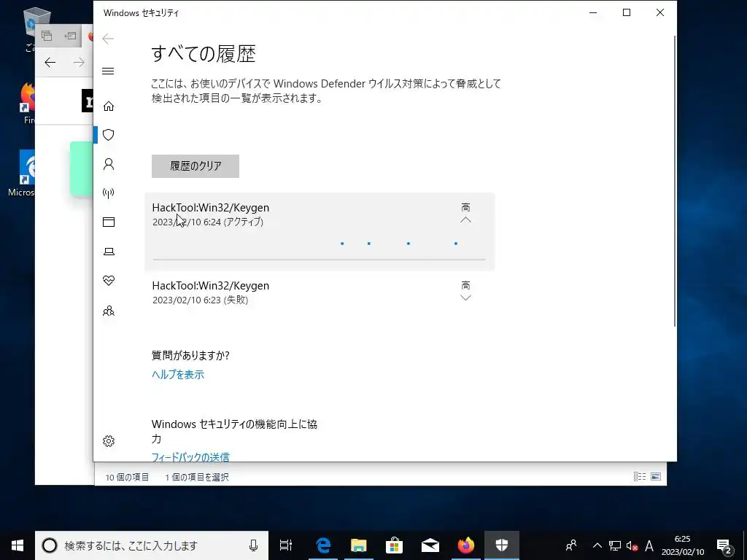Viewport: 747px width, 560px height.
Task: Show hidden system tray icons
Action: tap(597, 545)
